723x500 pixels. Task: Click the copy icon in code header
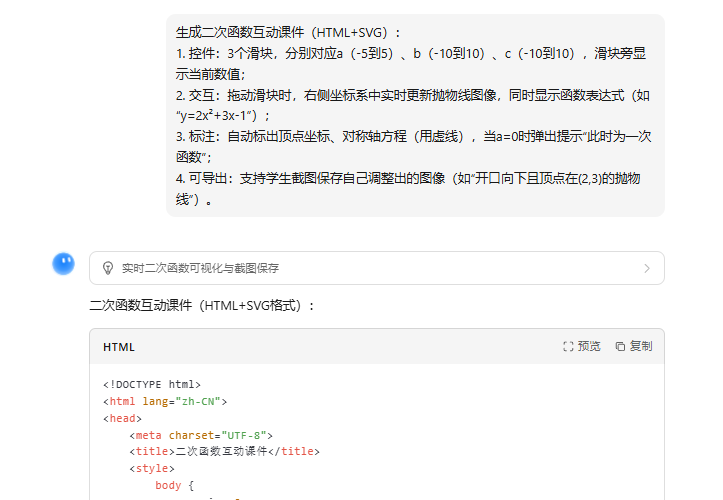(x=620, y=346)
